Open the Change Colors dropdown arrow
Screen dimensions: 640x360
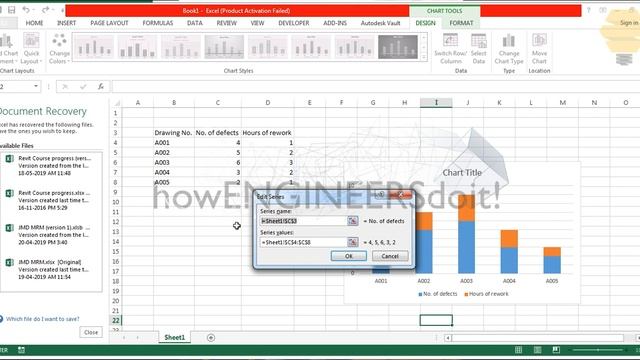point(69,61)
